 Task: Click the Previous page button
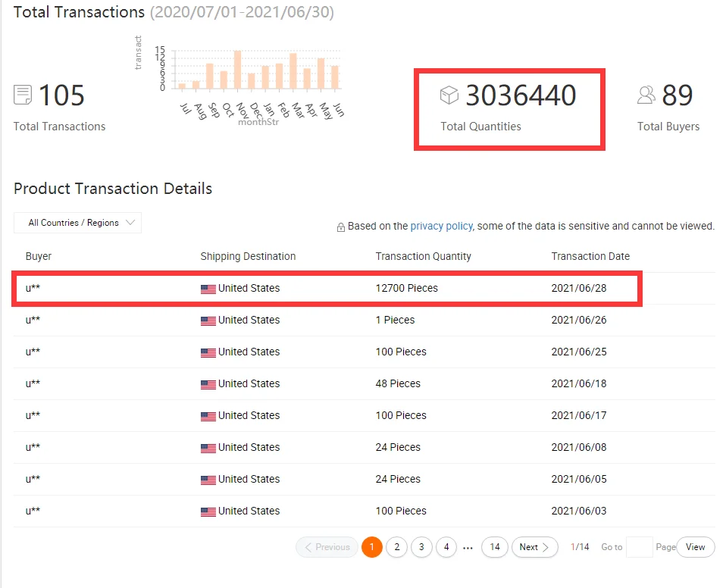click(x=327, y=547)
